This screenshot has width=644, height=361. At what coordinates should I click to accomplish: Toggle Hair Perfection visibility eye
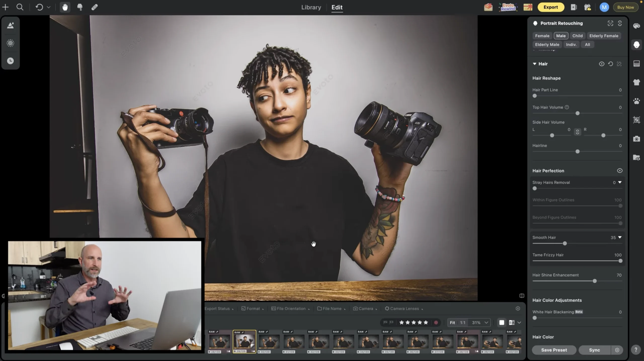click(620, 171)
